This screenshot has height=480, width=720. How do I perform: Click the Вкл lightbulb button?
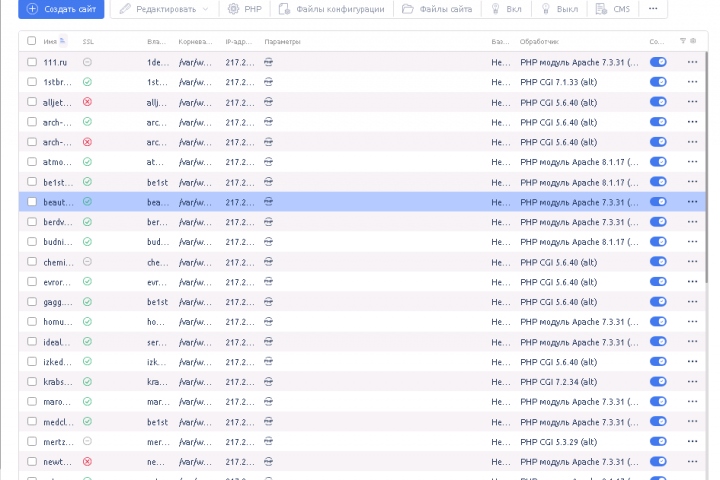point(506,9)
